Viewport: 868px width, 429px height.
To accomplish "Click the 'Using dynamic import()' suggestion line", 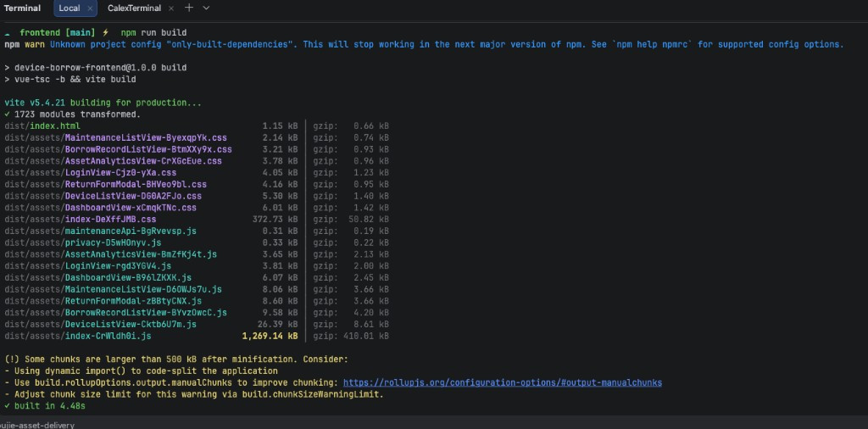I will pos(141,370).
